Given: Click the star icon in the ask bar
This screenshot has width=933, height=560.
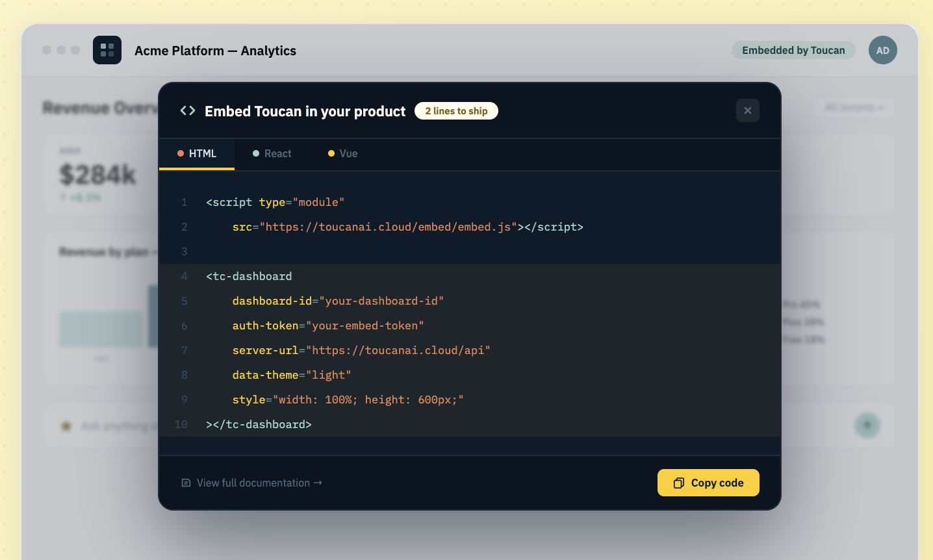Looking at the screenshot, I should pyautogui.click(x=66, y=426).
